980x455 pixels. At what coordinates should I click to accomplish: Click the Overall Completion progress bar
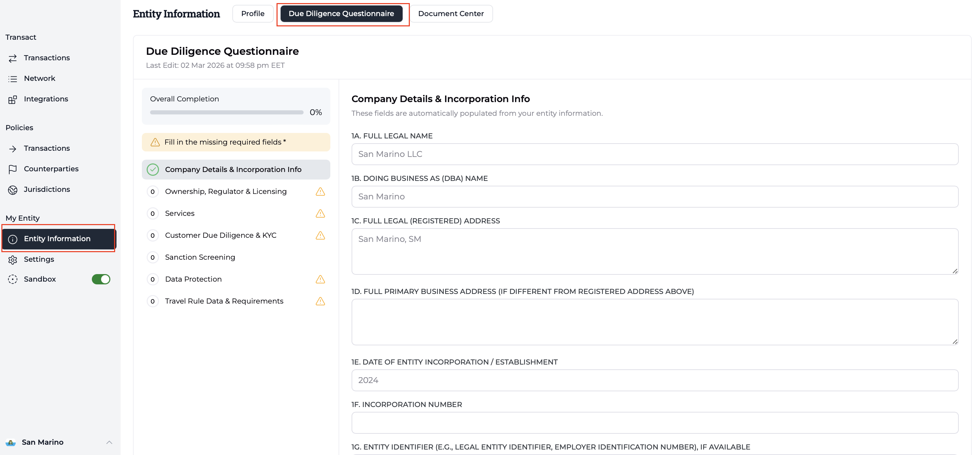click(227, 113)
